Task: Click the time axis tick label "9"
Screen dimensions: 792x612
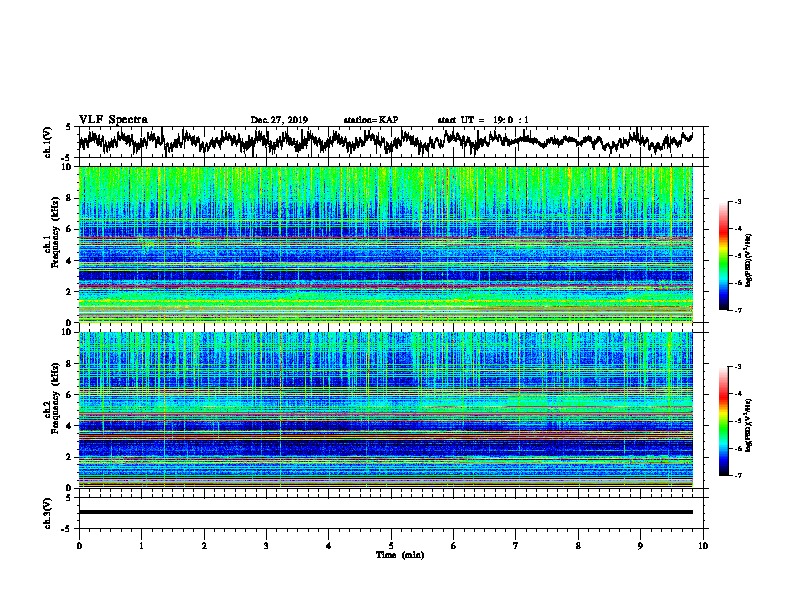Action: point(640,546)
